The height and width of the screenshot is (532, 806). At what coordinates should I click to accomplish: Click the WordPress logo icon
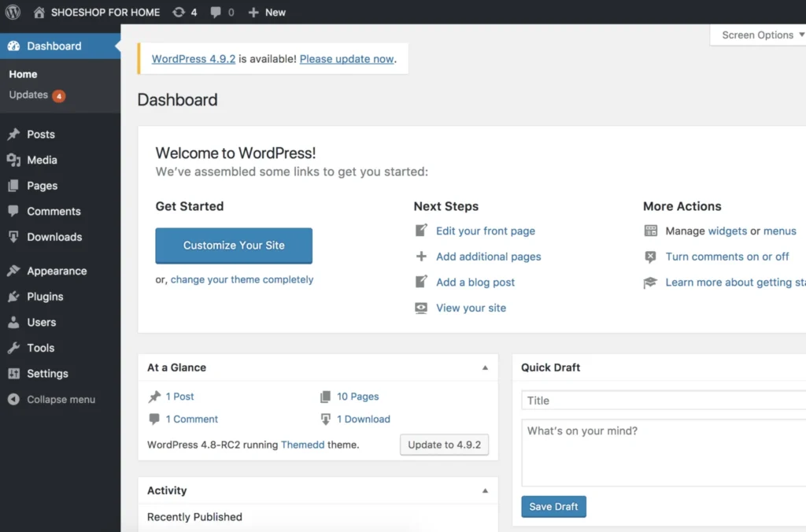pyautogui.click(x=13, y=13)
